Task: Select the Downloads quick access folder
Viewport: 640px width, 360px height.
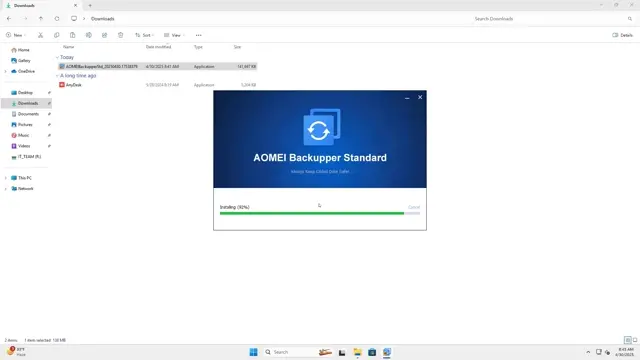Action: tap(28, 103)
